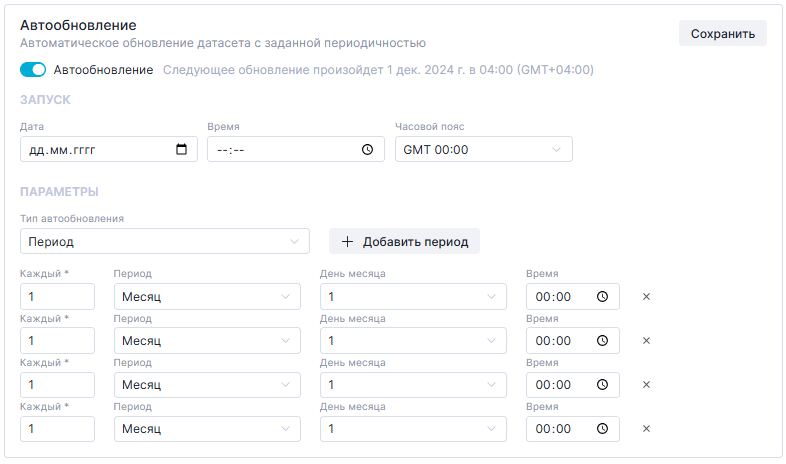Expand the Тип автообновления dropdown

(164, 242)
